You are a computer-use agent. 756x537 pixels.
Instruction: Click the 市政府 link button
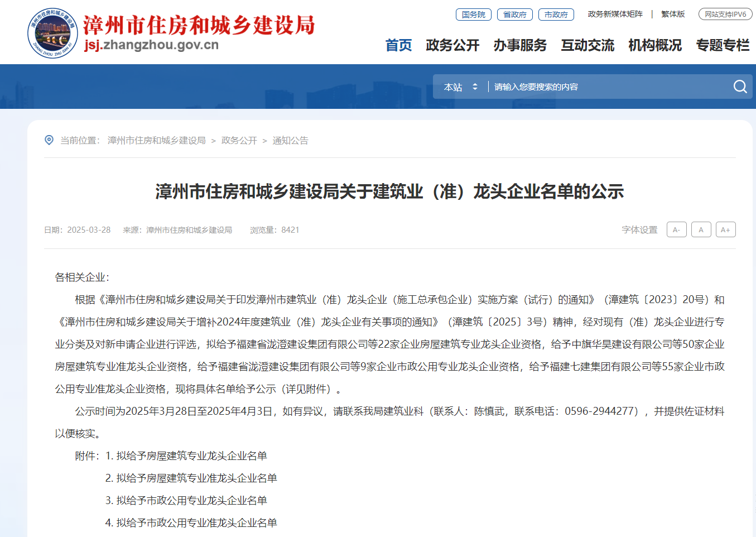(556, 15)
